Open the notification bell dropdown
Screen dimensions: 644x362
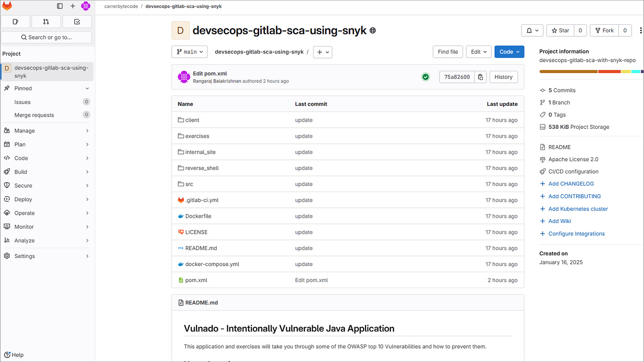[533, 31]
